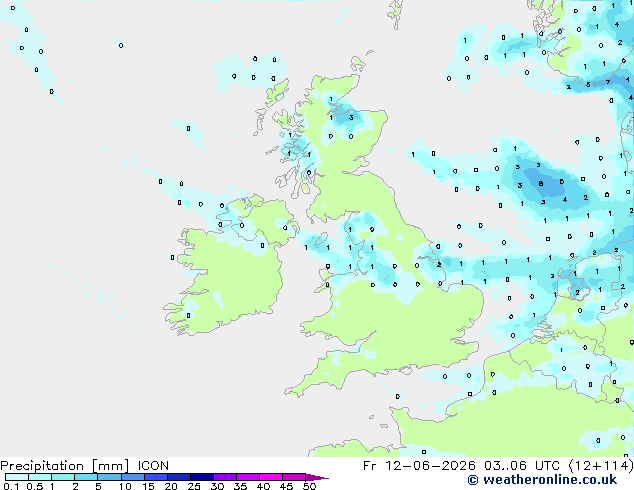Screen dimensions: 634x490
Task: Pick the legend swatch between 0.1 and 0.5
Action: click(17, 477)
